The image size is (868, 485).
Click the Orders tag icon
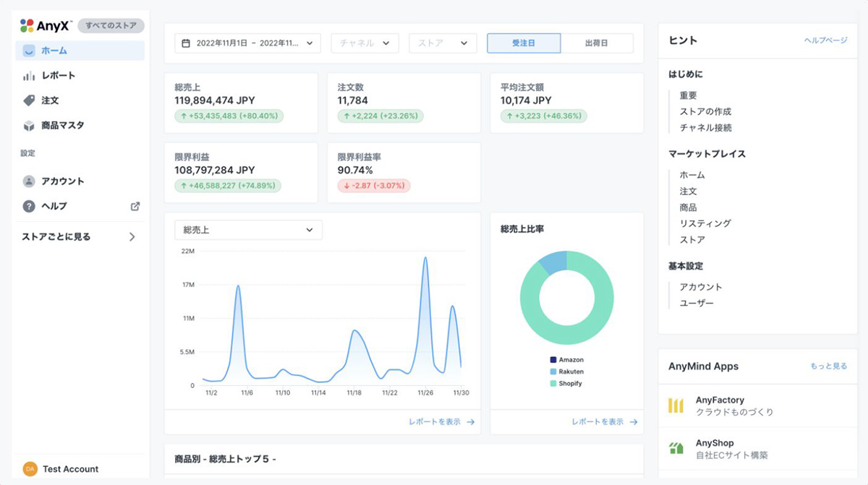(x=29, y=100)
